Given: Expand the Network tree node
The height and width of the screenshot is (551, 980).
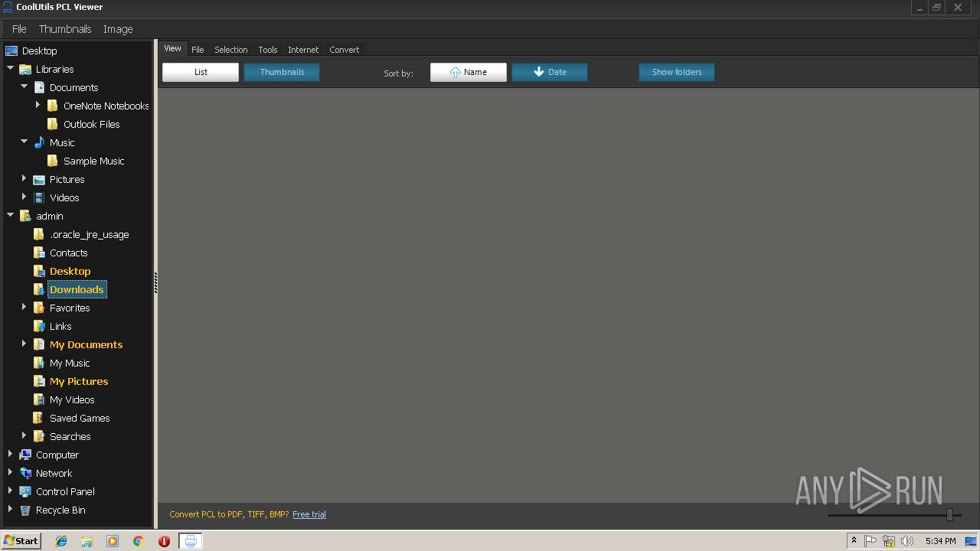Looking at the screenshot, I should click(10, 472).
